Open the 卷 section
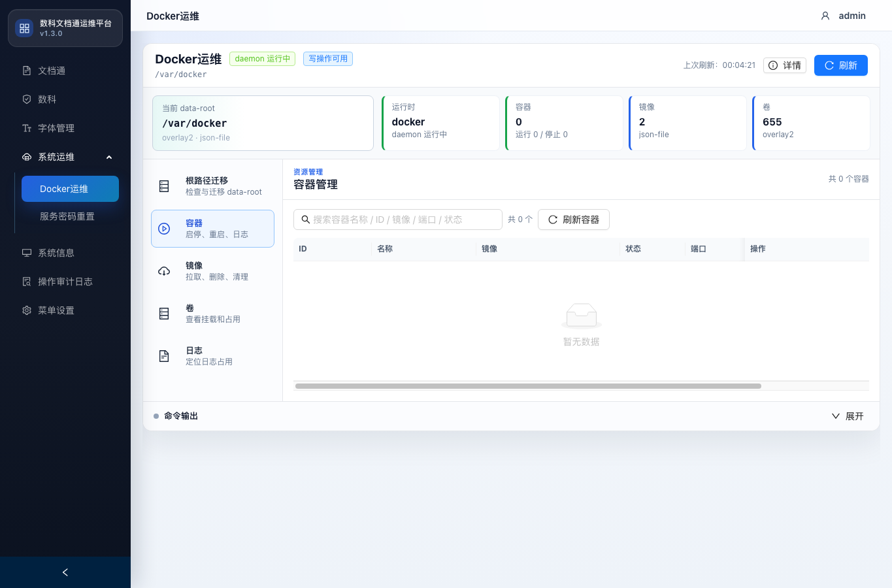 click(x=212, y=314)
